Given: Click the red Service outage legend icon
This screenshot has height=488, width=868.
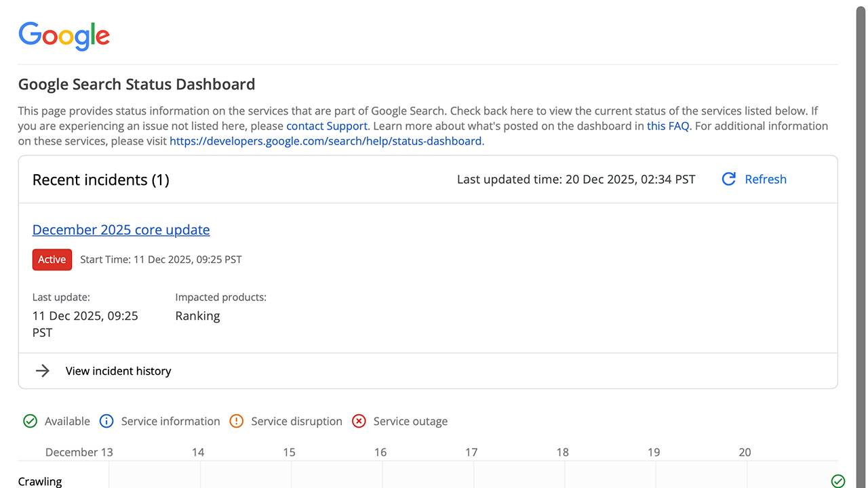Looking at the screenshot, I should pyautogui.click(x=359, y=421).
